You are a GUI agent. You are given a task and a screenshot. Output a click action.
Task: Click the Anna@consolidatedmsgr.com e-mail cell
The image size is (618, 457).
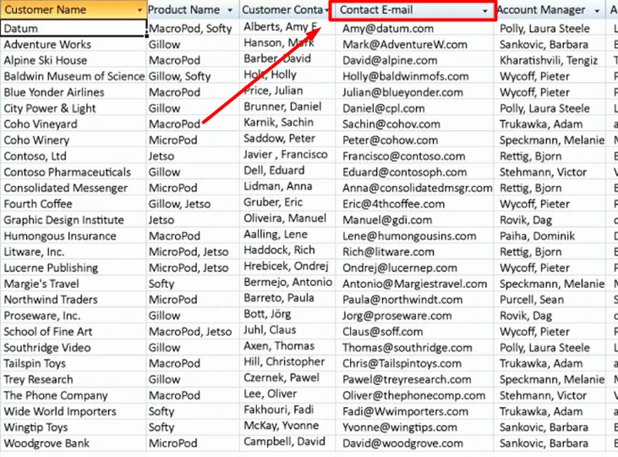(x=415, y=188)
